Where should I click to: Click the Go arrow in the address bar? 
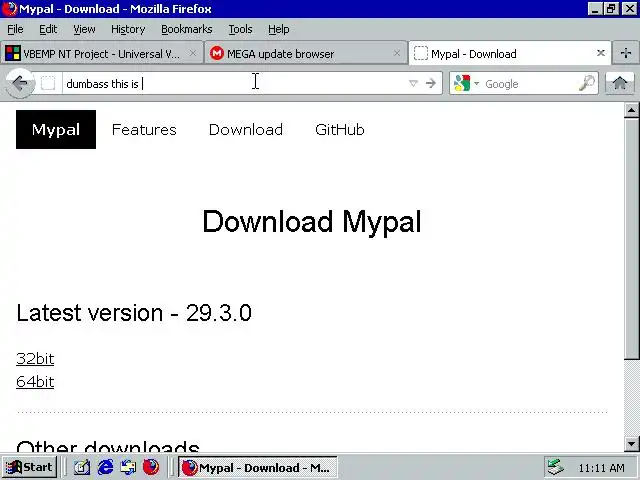point(431,83)
